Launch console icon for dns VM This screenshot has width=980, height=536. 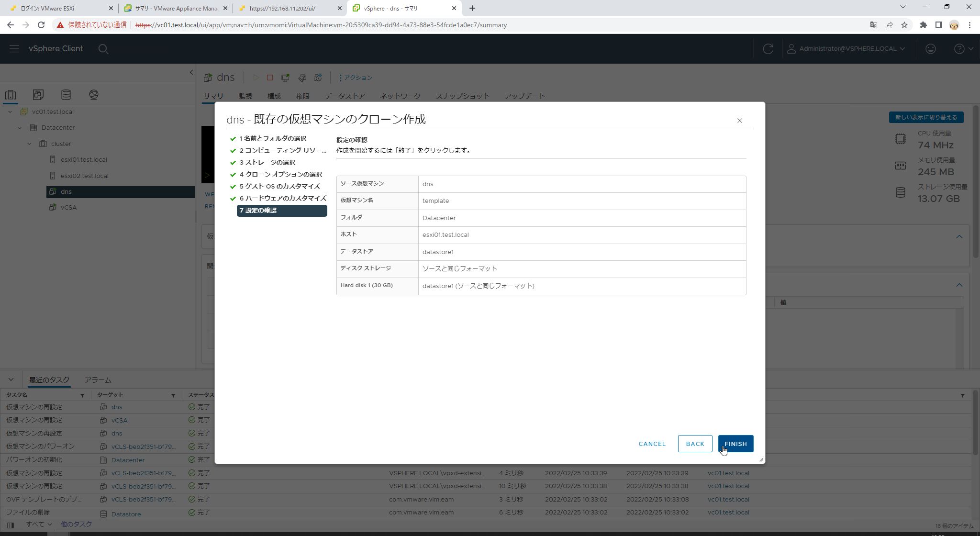(x=285, y=78)
